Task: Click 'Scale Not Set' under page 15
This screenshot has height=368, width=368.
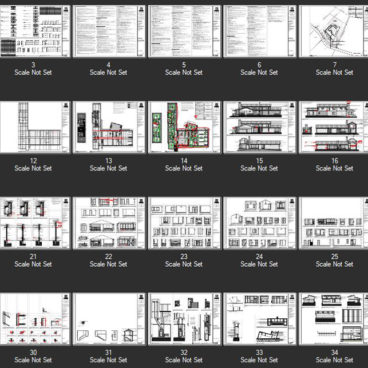Action: (x=259, y=168)
